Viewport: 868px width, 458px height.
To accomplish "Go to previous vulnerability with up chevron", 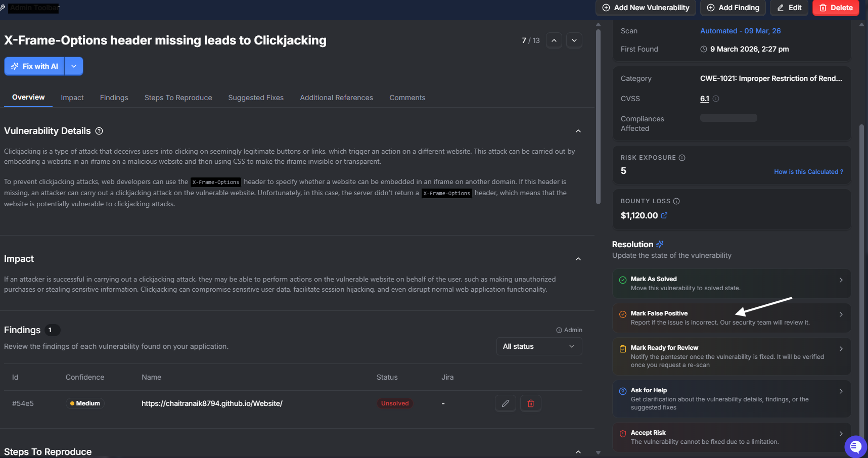I will click(x=554, y=40).
